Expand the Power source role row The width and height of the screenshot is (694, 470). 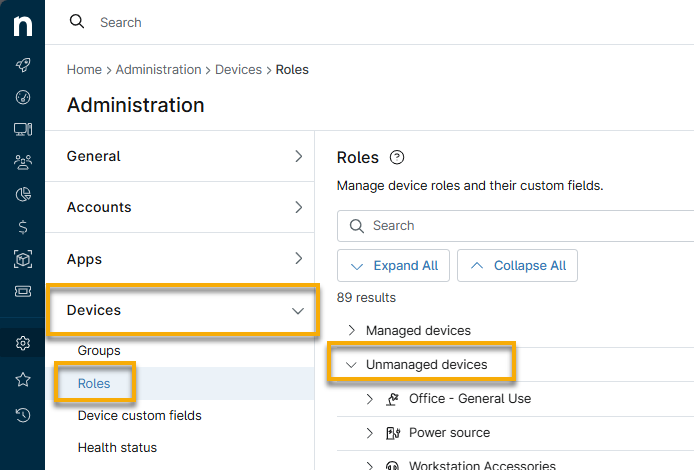370,433
